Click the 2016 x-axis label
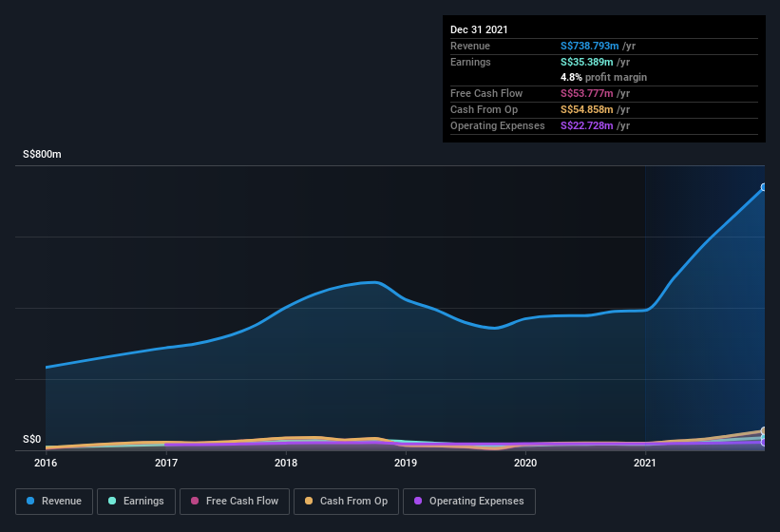The image size is (780, 532). [x=46, y=463]
